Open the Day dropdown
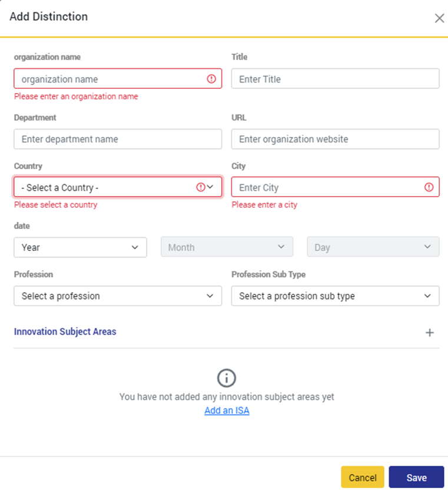 click(x=373, y=247)
